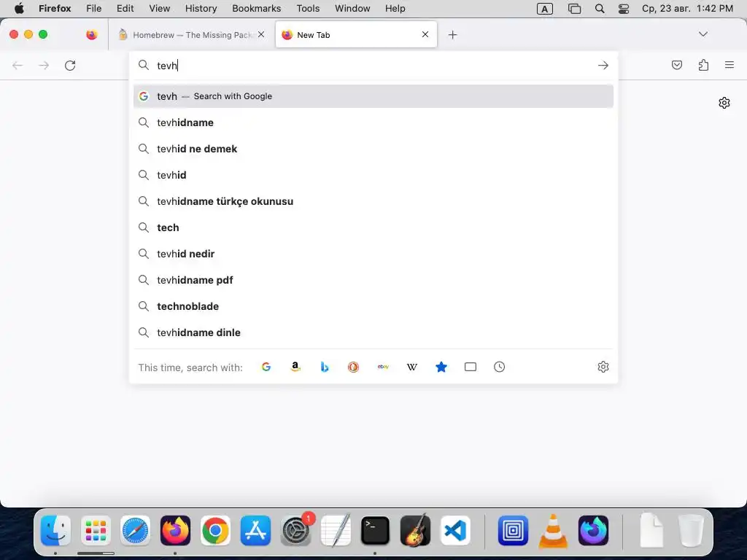Choose suggestion 'tevhid nedir'
The height and width of the screenshot is (560, 747).
click(373, 254)
